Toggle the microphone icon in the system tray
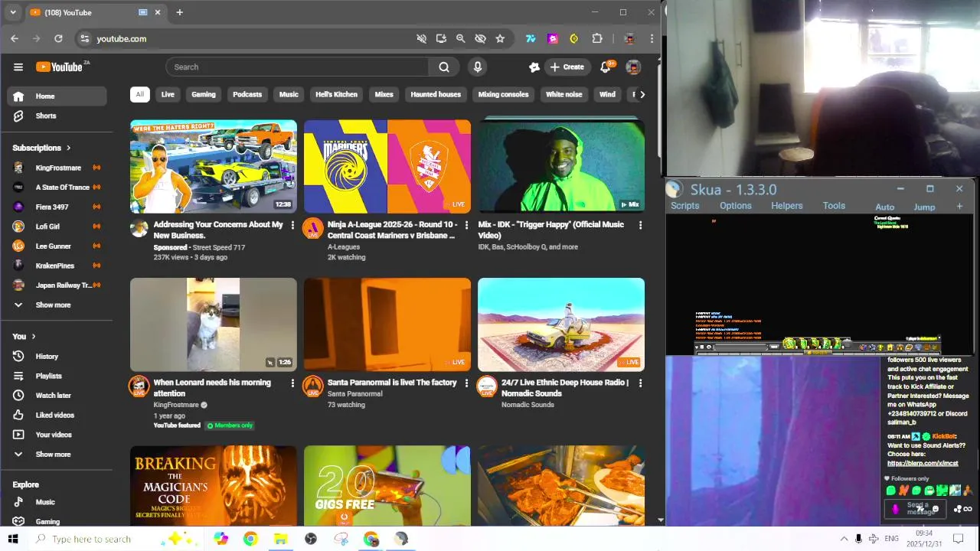 coord(858,539)
